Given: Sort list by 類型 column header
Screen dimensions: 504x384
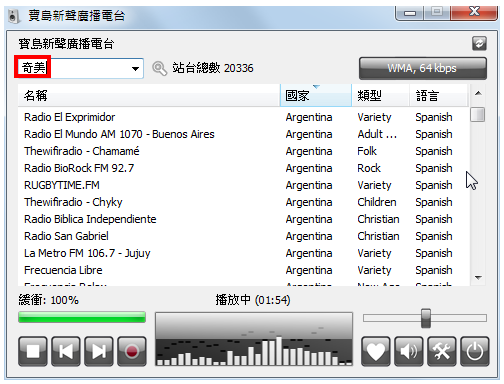Looking at the screenshot, I should point(380,96).
